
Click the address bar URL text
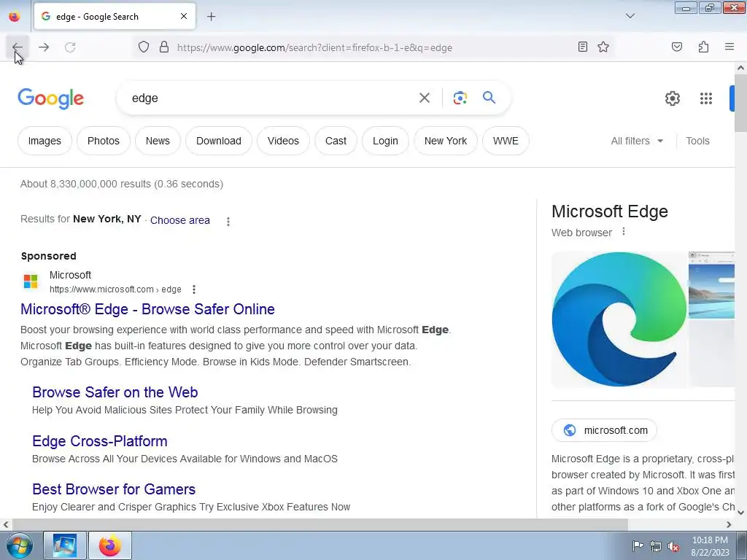314,47
